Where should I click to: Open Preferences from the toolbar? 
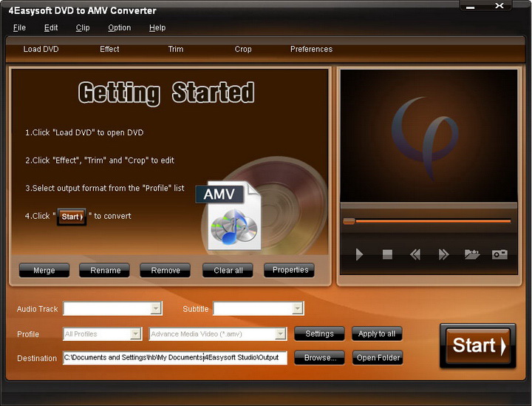pyautogui.click(x=312, y=50)
